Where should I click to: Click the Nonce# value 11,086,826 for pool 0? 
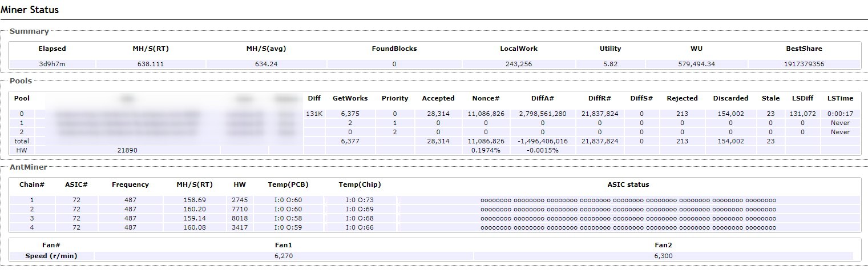tap(486, 114)
